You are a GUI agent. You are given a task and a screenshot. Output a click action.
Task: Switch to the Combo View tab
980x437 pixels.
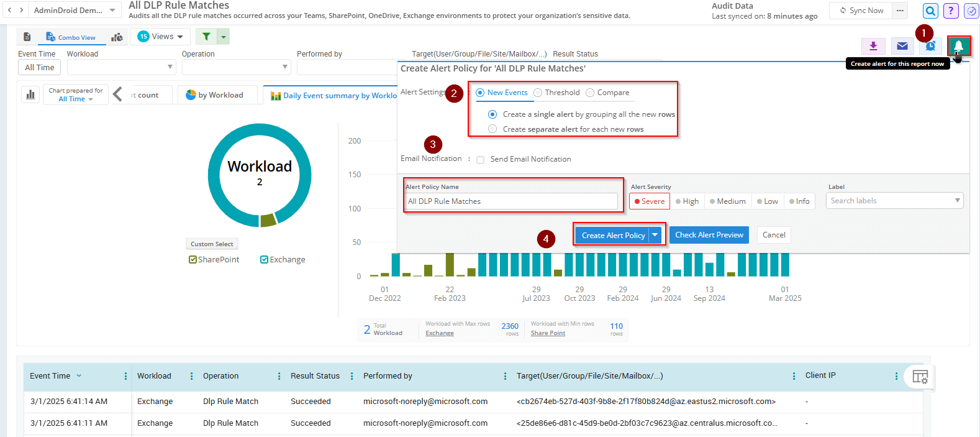tap(71, 37)
